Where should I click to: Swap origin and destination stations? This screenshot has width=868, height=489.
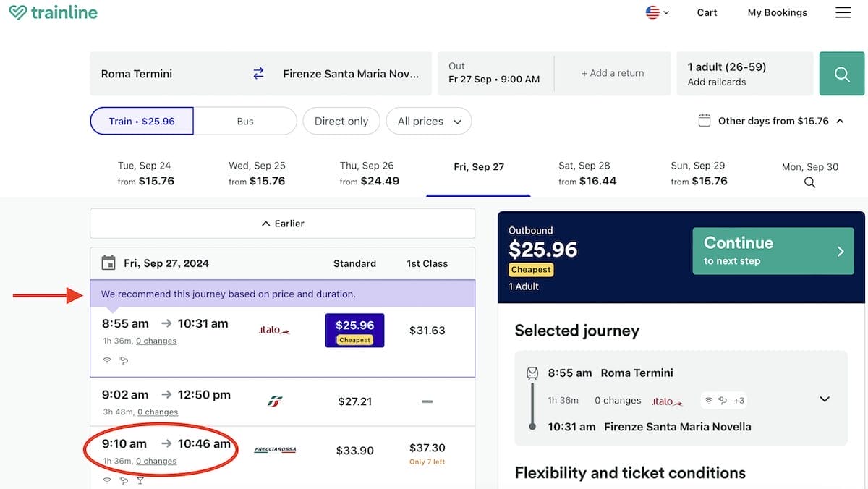(x=258, y=73)
